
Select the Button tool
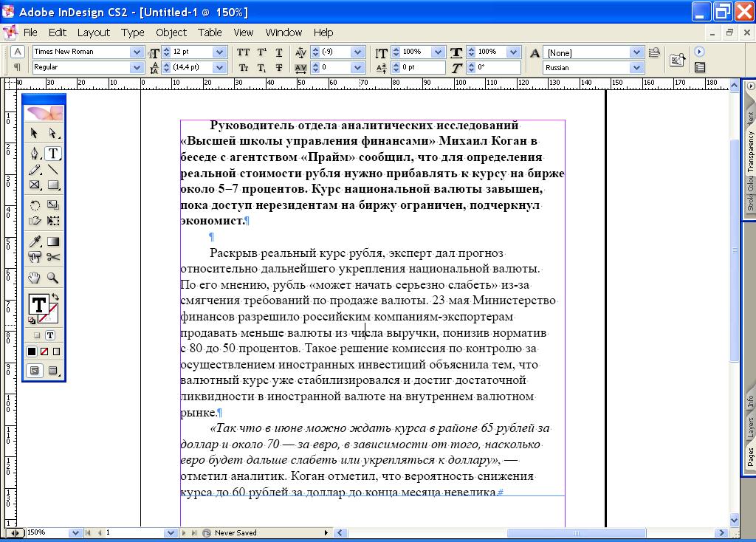(x=34, y=257)
